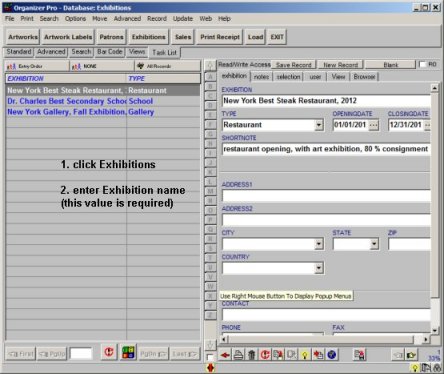The height and width of the screenshot is (374, 444).
Task: Jump to letter A in alphabet index
Action: click(x=210, y=77)
